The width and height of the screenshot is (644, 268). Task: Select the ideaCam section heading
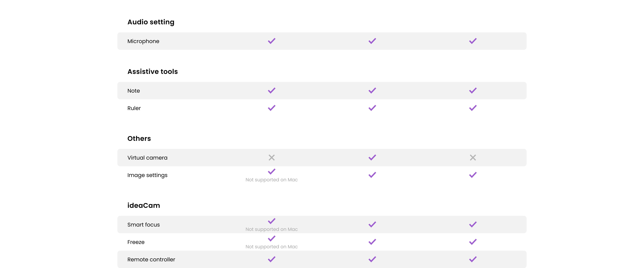pos(144,205)
